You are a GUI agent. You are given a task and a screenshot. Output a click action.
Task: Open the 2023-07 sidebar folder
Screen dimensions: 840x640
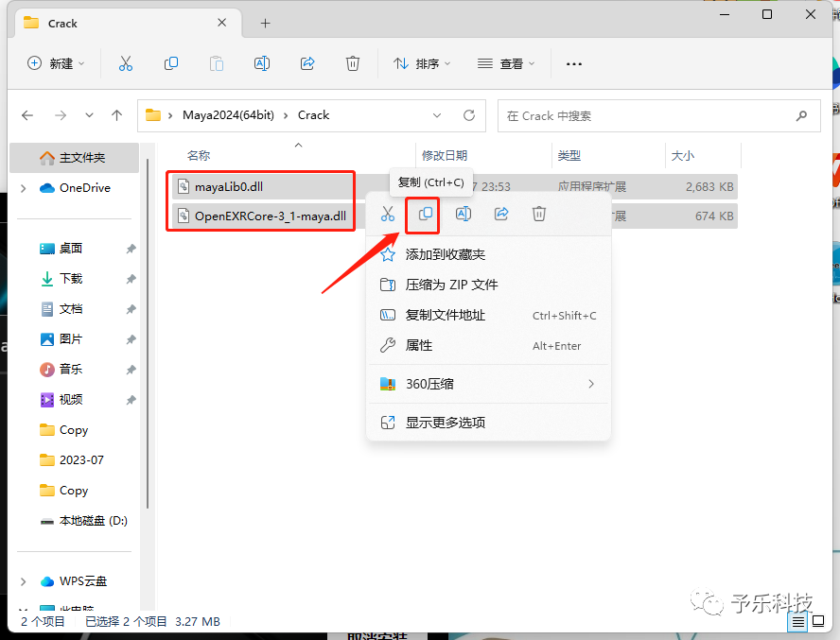71,460
